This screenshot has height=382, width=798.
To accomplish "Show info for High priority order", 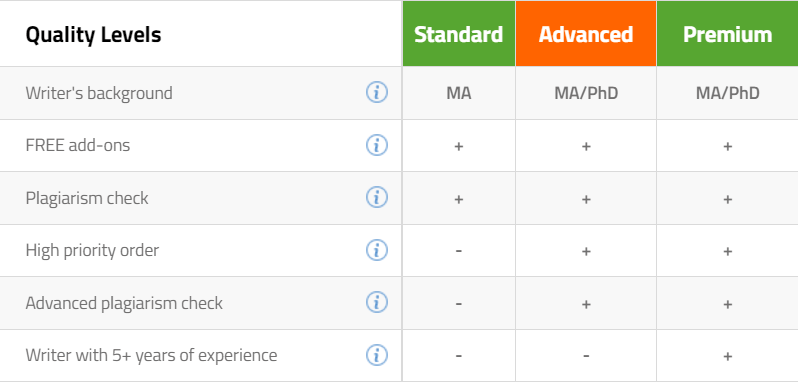I will click(377, 250).
